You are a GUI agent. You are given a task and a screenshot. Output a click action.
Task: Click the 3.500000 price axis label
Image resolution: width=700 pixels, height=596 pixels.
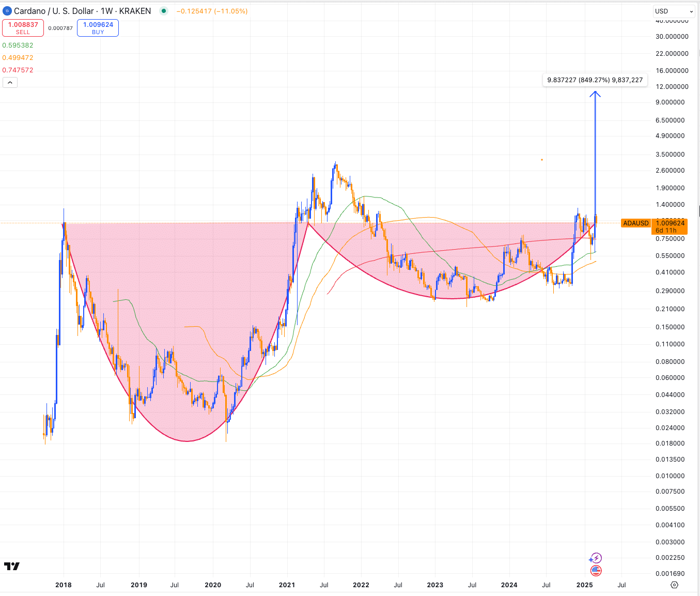(670, 155)
